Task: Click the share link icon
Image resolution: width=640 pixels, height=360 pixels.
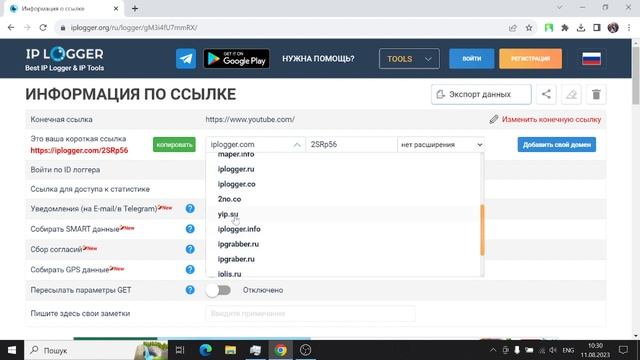Action: pyautogui.click(x=546, y=94)
